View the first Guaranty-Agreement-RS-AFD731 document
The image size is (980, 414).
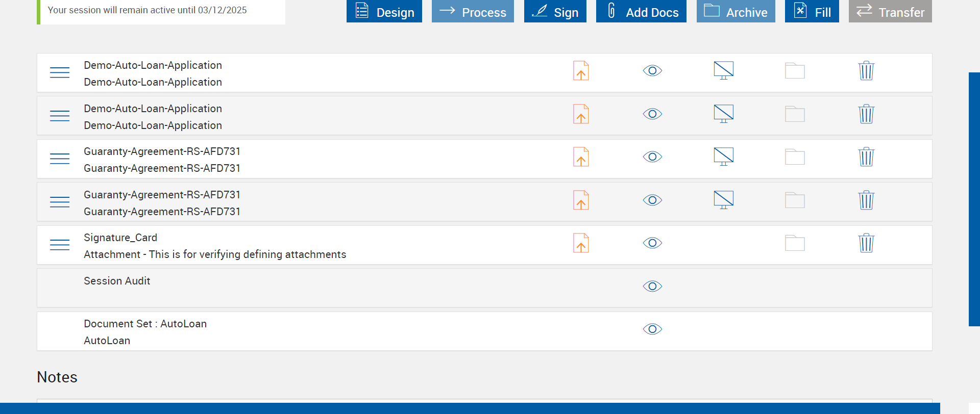coord(652,157)
